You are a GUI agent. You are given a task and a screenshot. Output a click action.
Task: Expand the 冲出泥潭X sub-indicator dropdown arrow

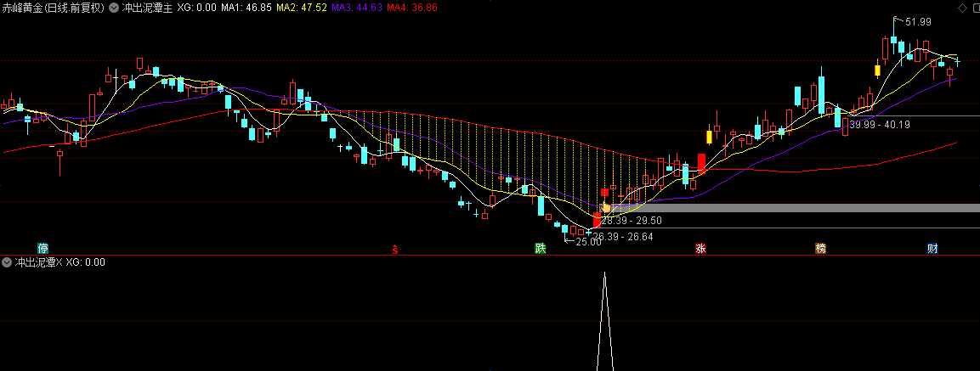point(7,262)
